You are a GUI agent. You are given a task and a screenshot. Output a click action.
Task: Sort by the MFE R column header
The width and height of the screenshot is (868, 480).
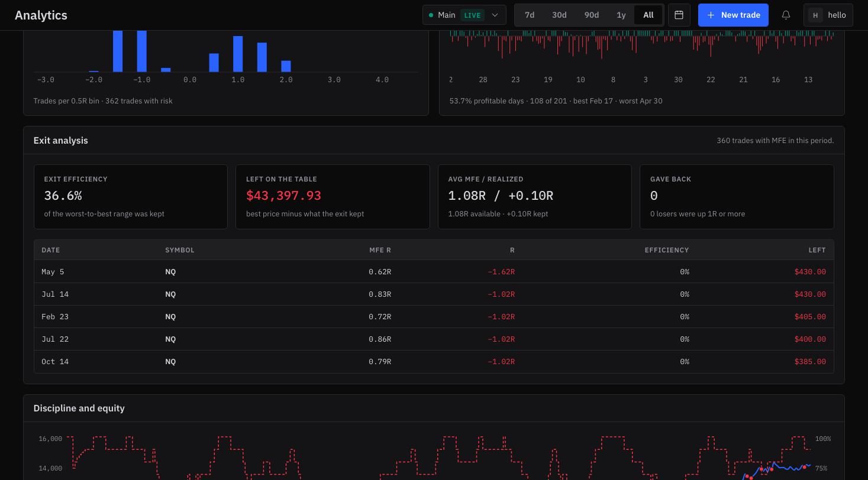380,250
